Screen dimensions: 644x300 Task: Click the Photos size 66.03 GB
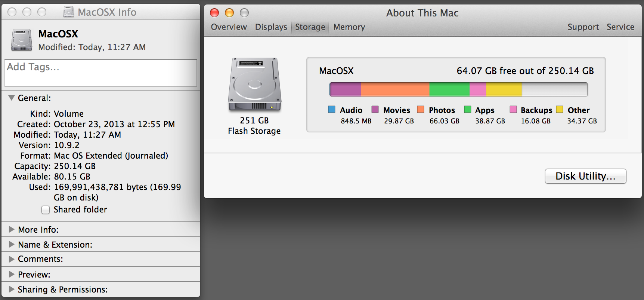tap(445, 121)
